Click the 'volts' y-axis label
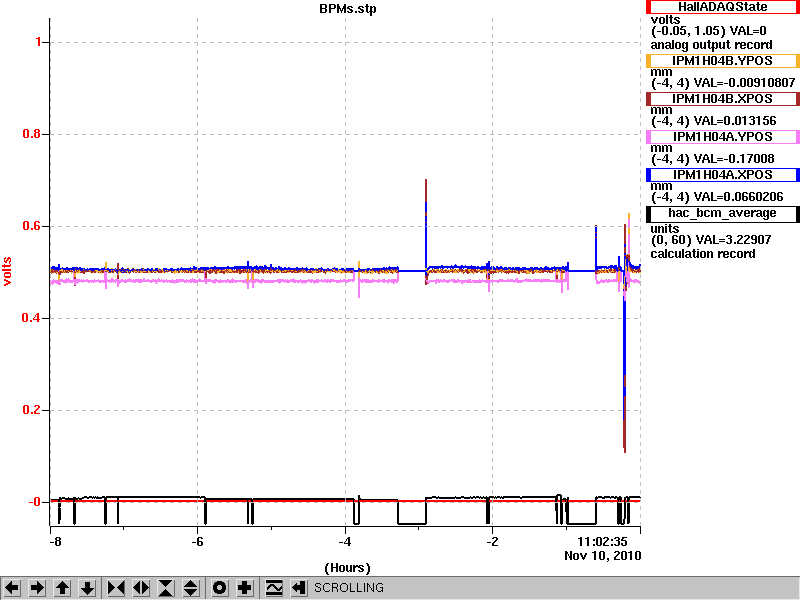The image size is (800, 600). click(x=8, y=271)
